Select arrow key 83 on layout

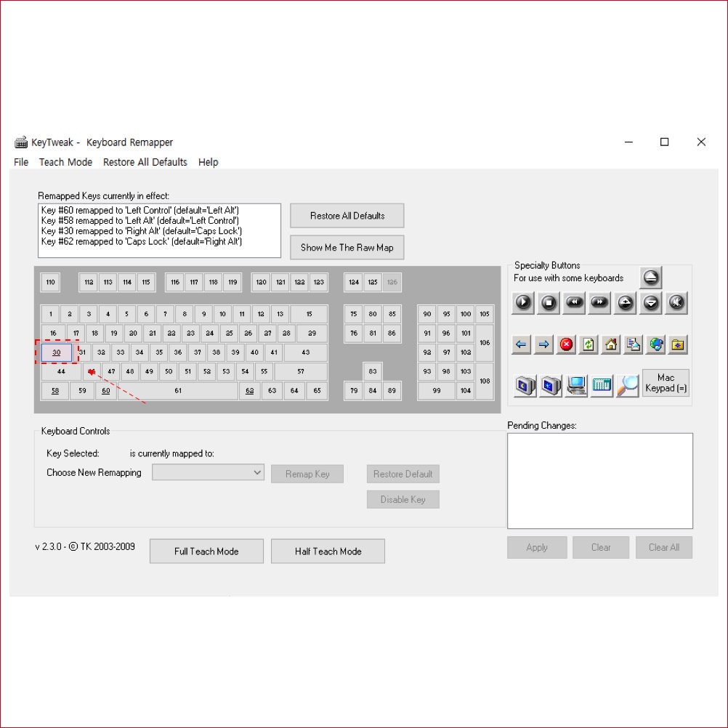coord(373,371)
